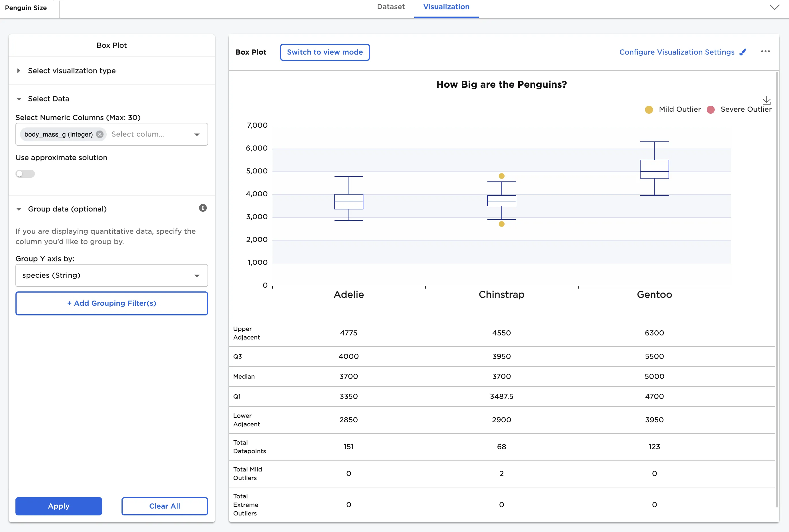Click Switch to view mode button

(x=324, y=52)
